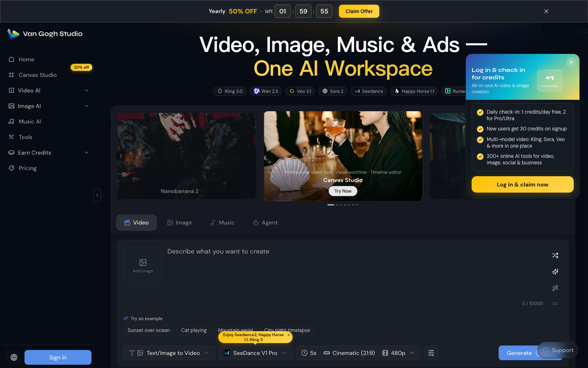Open Canvas Studio in the sidebar
The width and height of the screenshot is (588, 368).
coord(49,75)
